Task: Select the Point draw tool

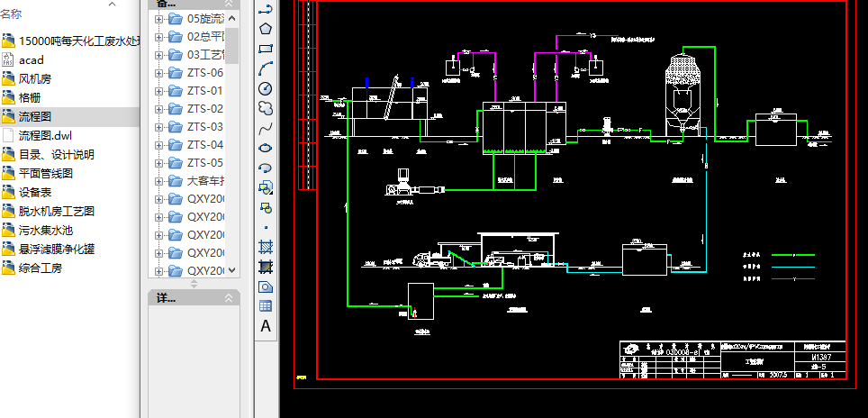Action: (266, 227)
